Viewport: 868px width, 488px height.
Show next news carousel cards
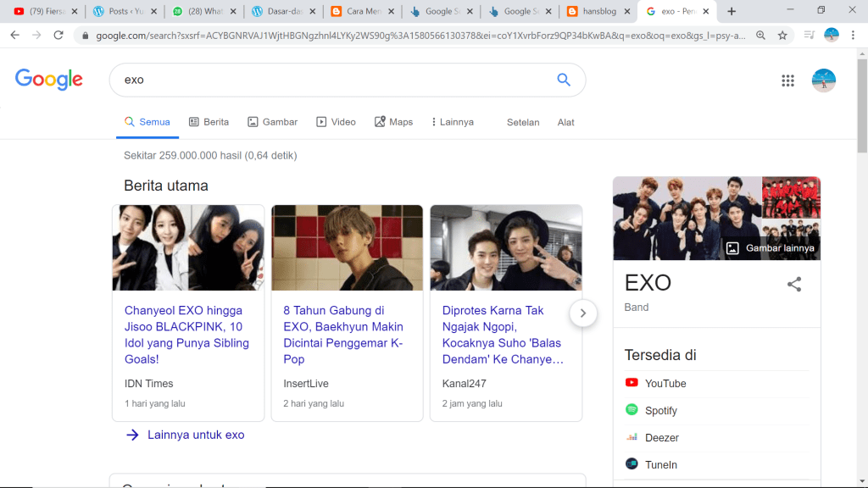click(582, 313)
